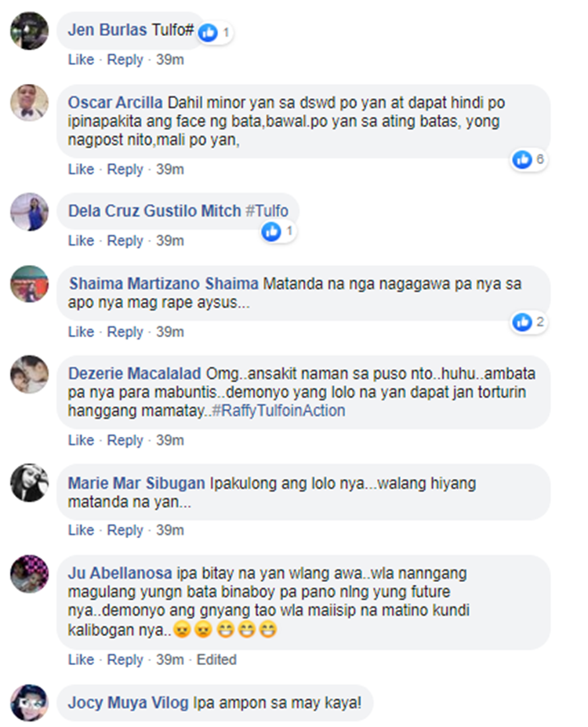Open Jocy Muya Vilog's avatar
This screenshot has width=588, height=727.
coord(29,703)
